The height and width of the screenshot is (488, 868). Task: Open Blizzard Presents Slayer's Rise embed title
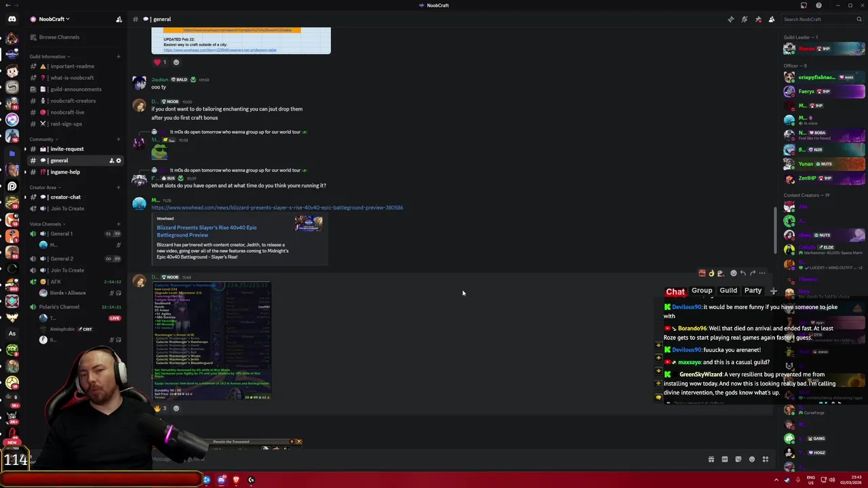click(x=206, y=231)
